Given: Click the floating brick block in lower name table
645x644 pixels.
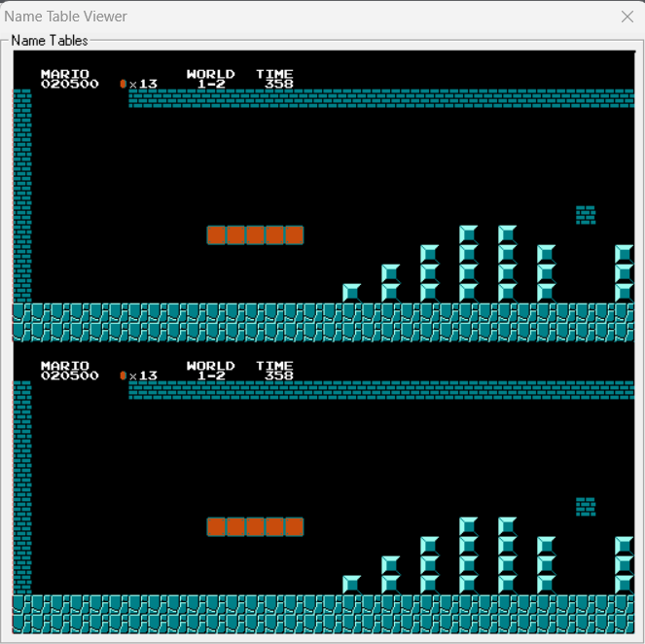Looking at the screenshot, I should 586,507.
